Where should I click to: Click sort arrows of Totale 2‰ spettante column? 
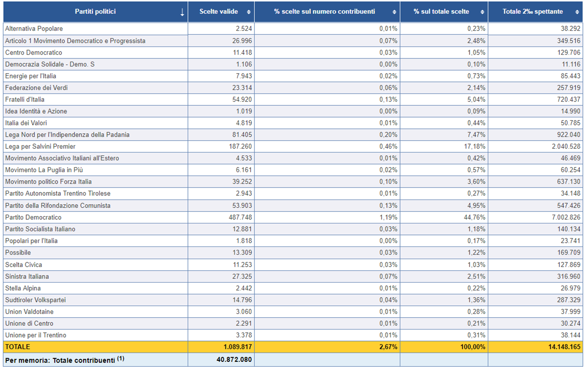pos(577,12)
